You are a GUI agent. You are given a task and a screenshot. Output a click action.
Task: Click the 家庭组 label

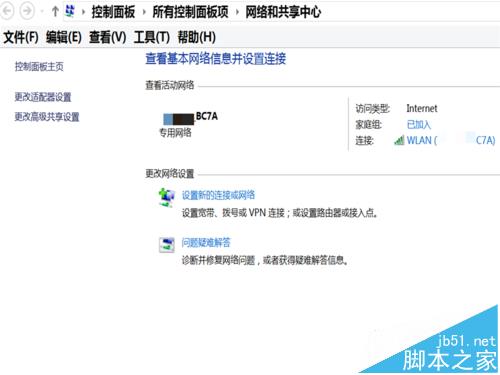pos(369,125)
